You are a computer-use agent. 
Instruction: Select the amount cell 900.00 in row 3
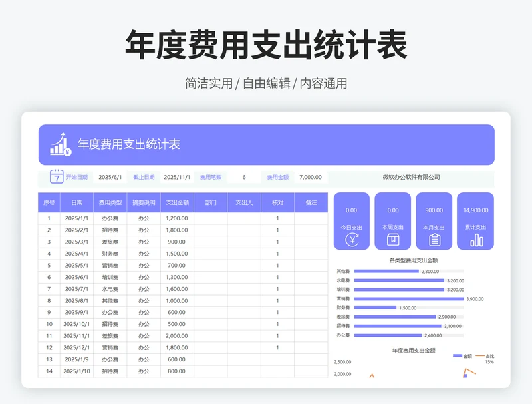click(x=177, y=242)
